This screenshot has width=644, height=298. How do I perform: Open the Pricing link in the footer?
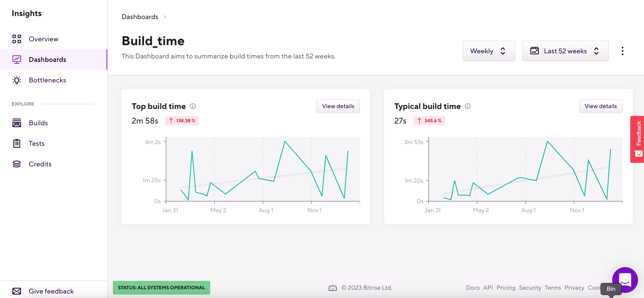click(506, 288)
